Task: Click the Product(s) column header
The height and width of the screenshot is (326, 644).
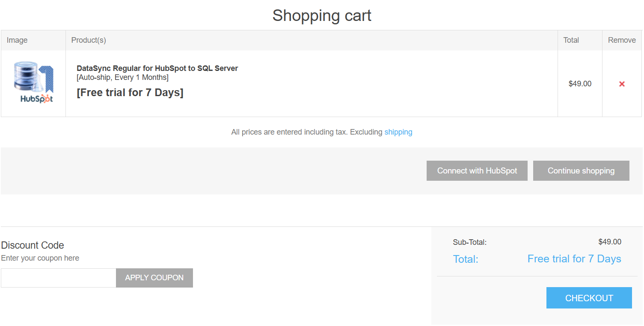Action: (89, 40)
